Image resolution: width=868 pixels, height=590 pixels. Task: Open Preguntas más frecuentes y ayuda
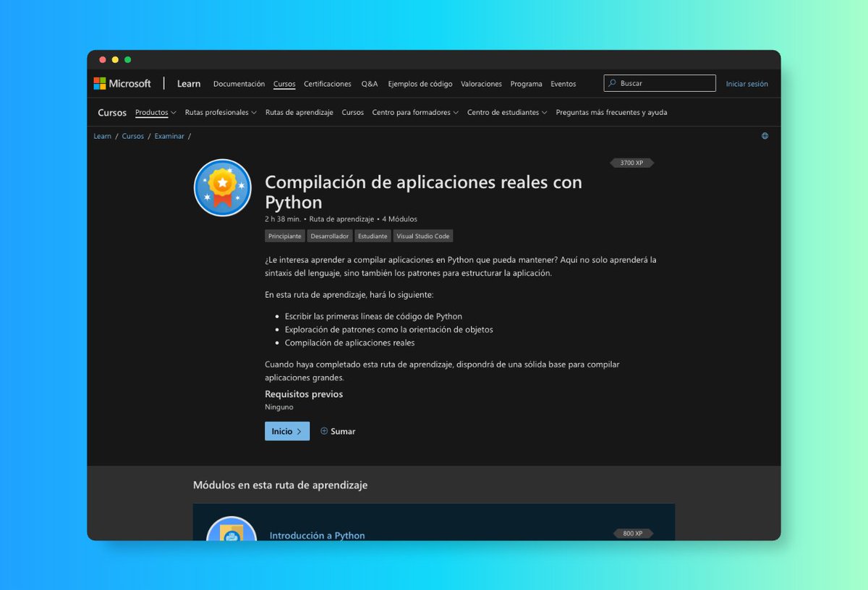click(x=611, y=113)
